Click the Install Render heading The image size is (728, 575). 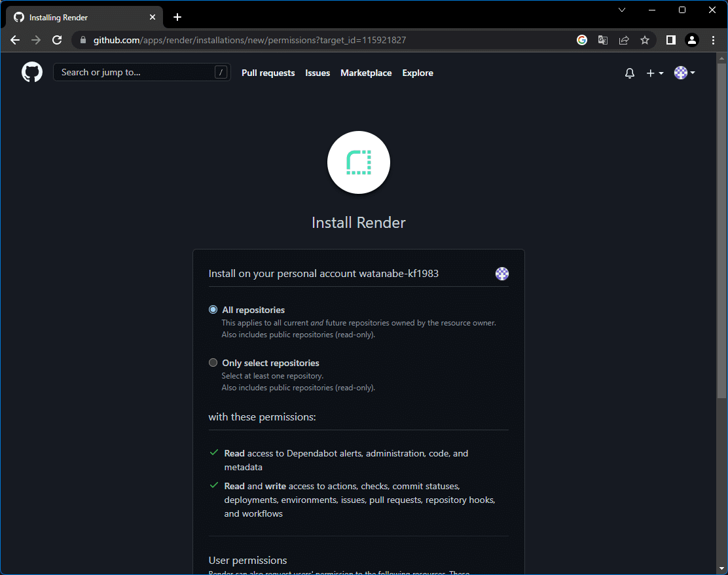358,223
